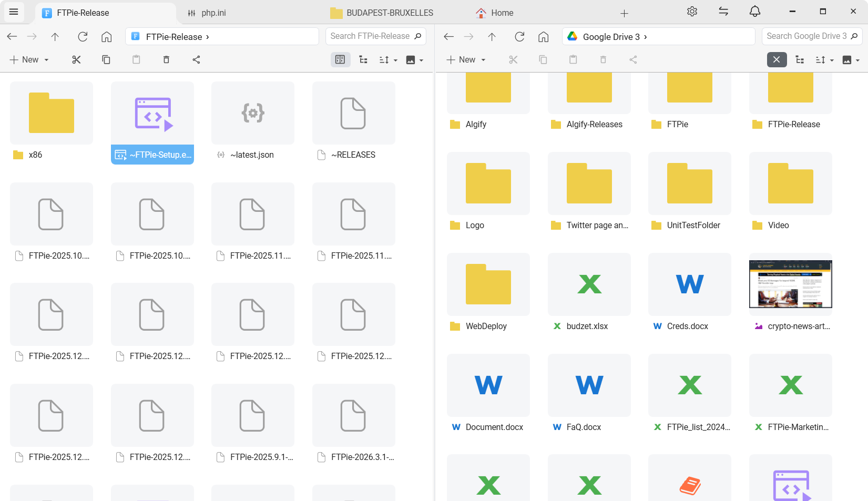The width and height of the screenshot is (868, 501).
Task: Swap panes using the arrows icon
Action: 723,11
